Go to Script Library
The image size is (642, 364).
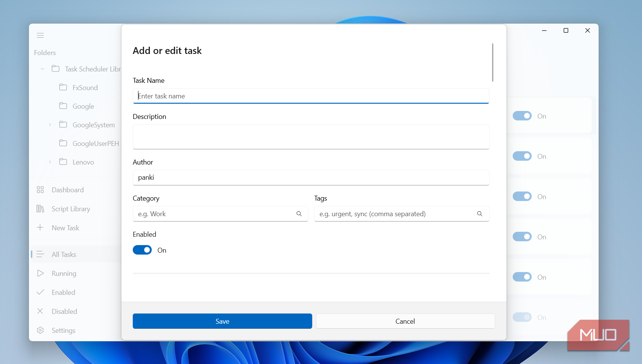[x=71, y=209]
